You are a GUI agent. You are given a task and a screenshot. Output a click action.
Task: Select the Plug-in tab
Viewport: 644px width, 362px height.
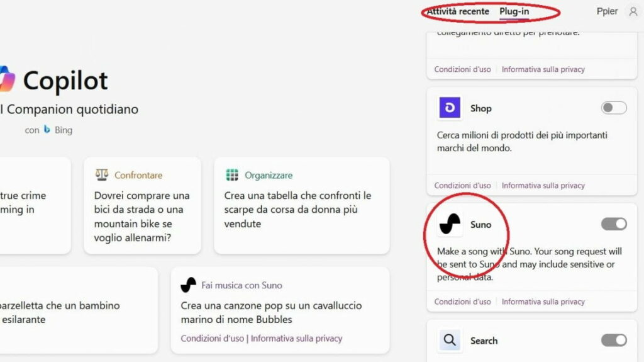[x=514, y=11]
